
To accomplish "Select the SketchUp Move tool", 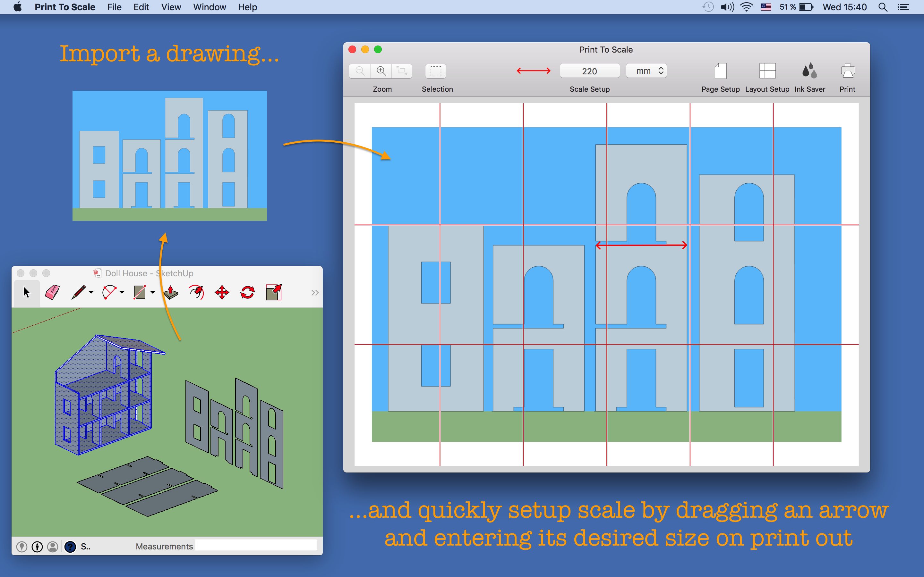I will (222, 293).
